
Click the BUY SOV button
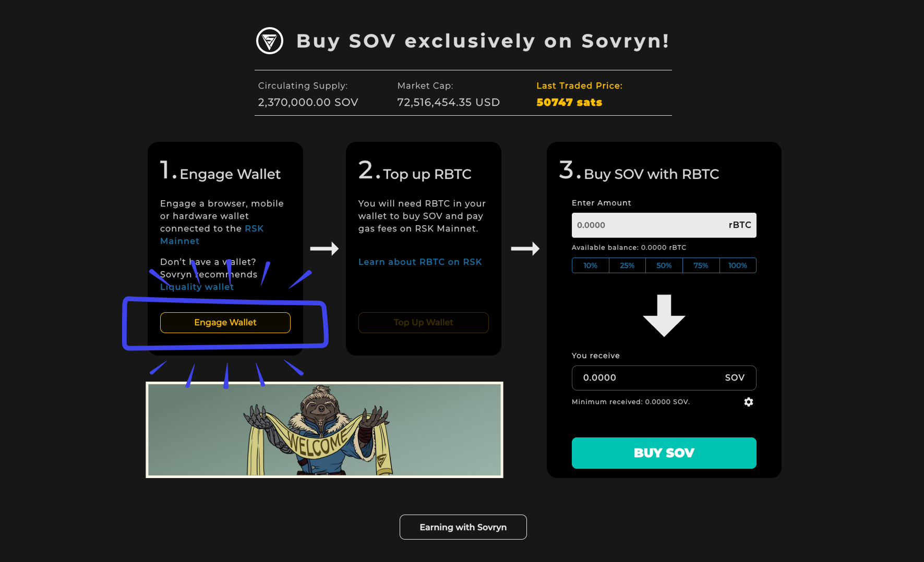coord(664,453)
